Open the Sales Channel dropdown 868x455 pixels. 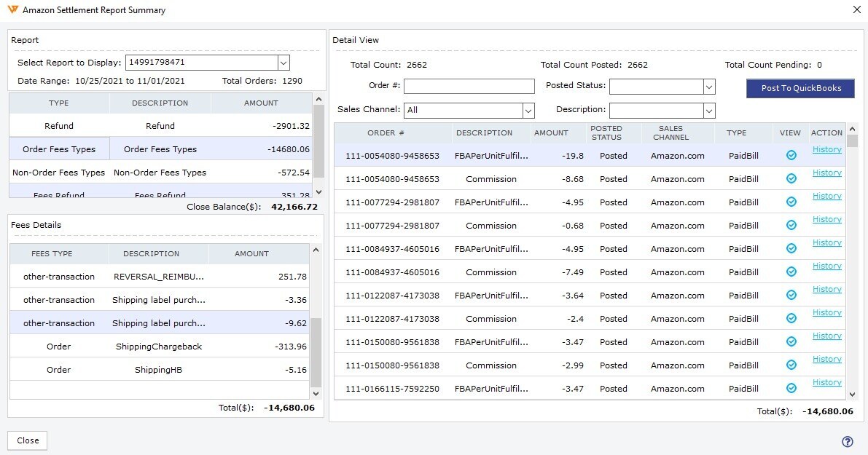pyautogui.click(x=528, y=110)
